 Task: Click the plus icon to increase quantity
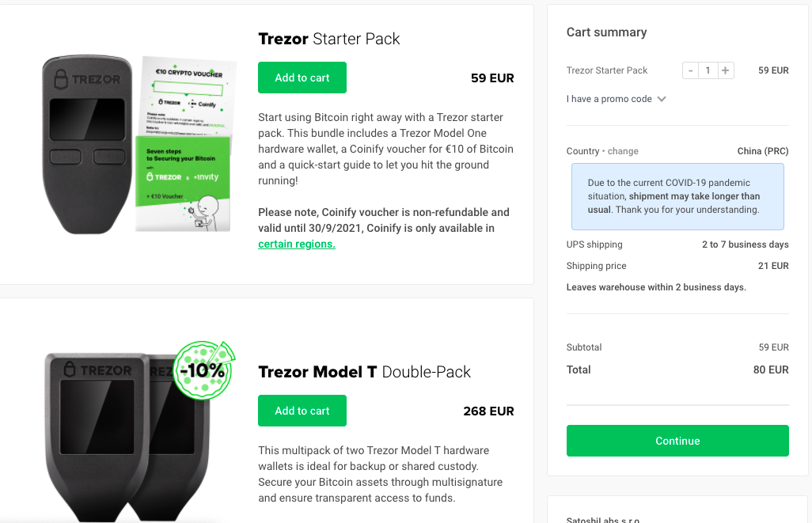(x=725, y=70)
